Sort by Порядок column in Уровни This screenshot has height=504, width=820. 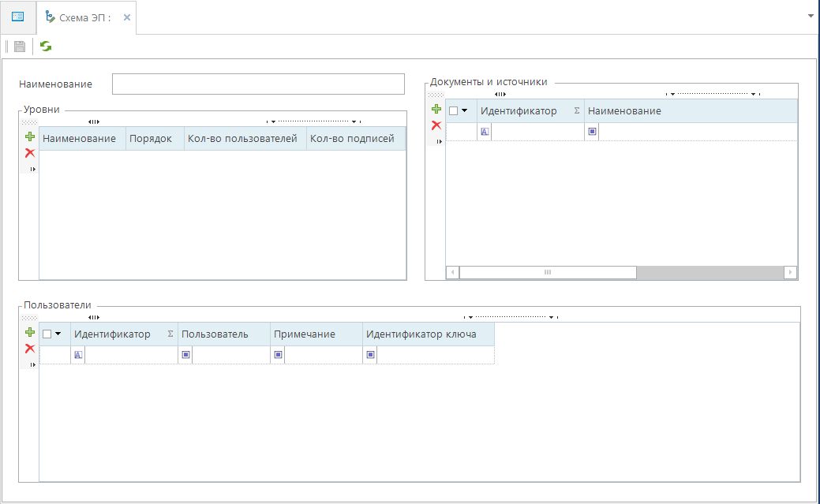(155, 139)
